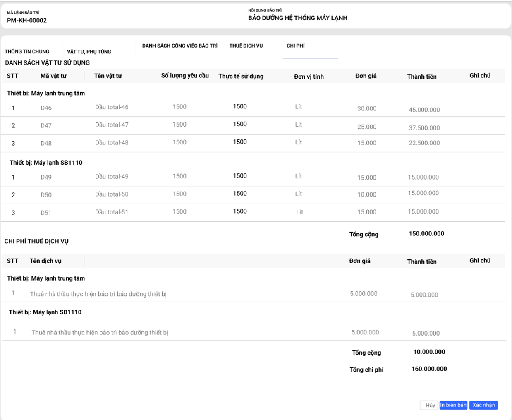The width and height of the screenshot is (512, 420).
Task: Click the Tên dịch vụ column header
Action: (45, 261)
